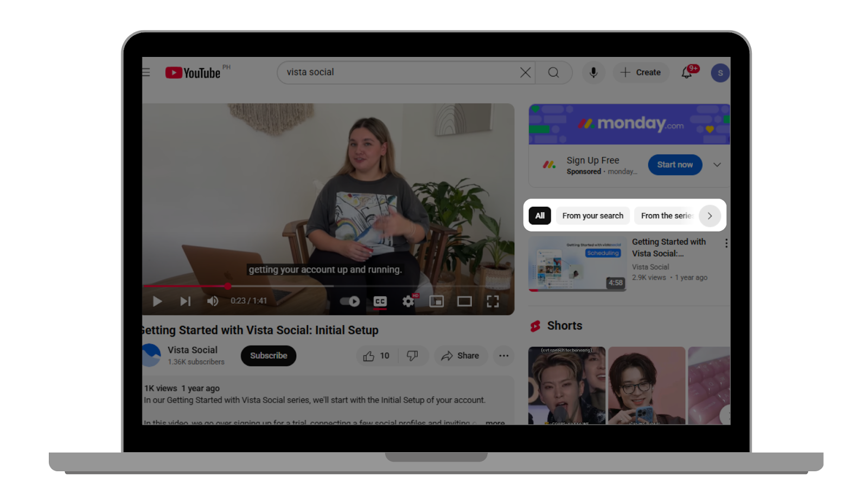Click the Shorts logo icon

(535, 326)
